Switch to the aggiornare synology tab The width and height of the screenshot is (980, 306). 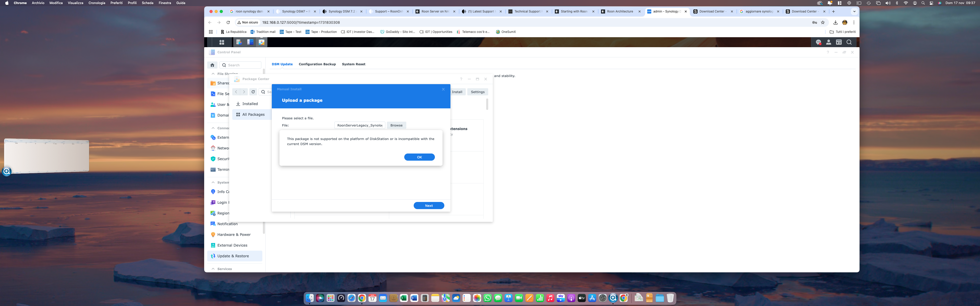tap(759, 11)
